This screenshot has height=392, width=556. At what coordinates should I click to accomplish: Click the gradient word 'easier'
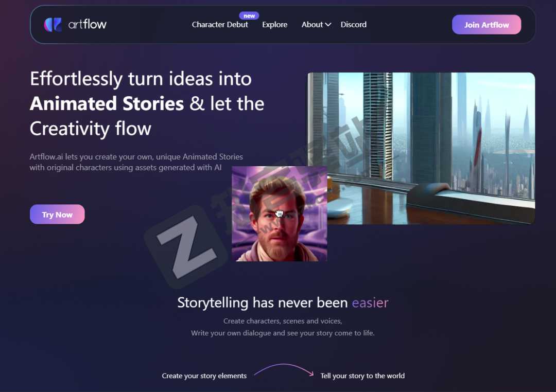(x=370, y=303)
